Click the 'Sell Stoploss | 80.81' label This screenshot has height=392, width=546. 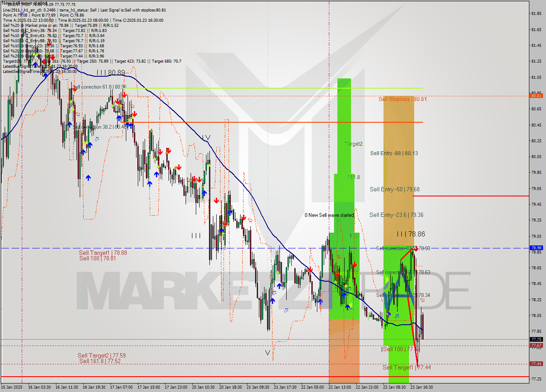pyautogui.click(x=402, y=99)
